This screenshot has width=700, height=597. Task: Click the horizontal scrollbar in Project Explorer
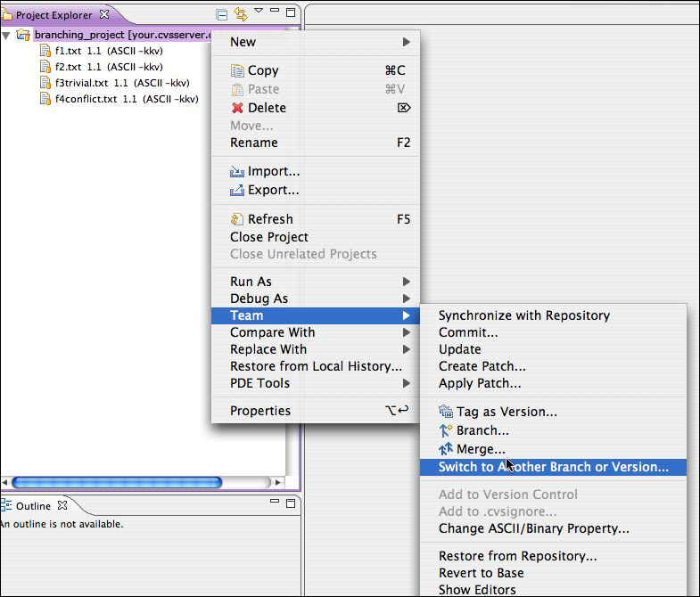tap(116, 482)
